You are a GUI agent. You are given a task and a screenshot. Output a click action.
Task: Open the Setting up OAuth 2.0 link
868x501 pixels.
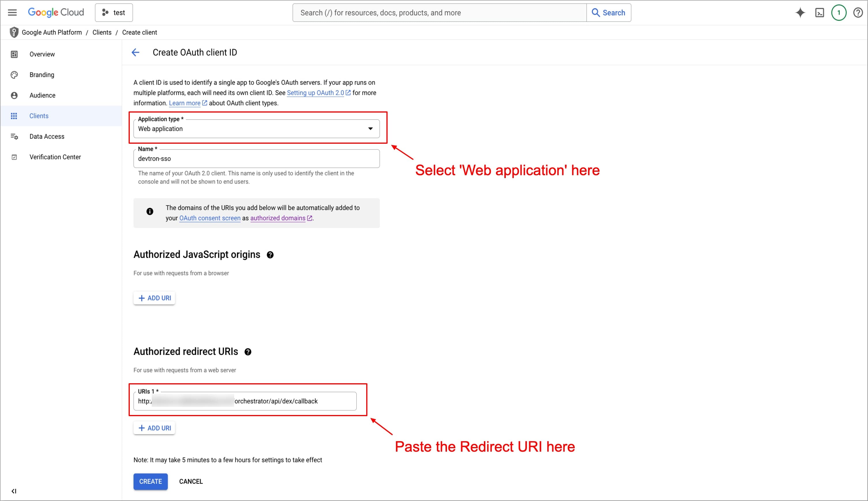(x=315, y=93)
